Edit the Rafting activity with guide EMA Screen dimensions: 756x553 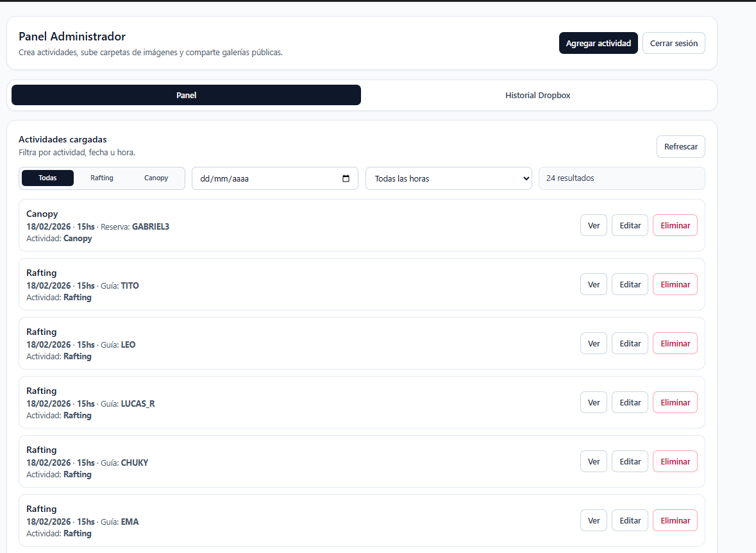(630, 521)
